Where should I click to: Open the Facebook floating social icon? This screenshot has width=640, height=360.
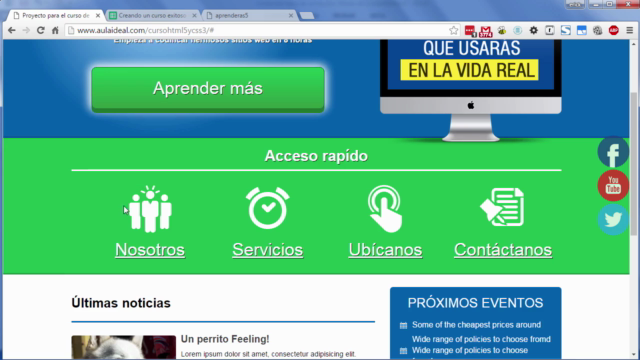(x=613, y=152)
